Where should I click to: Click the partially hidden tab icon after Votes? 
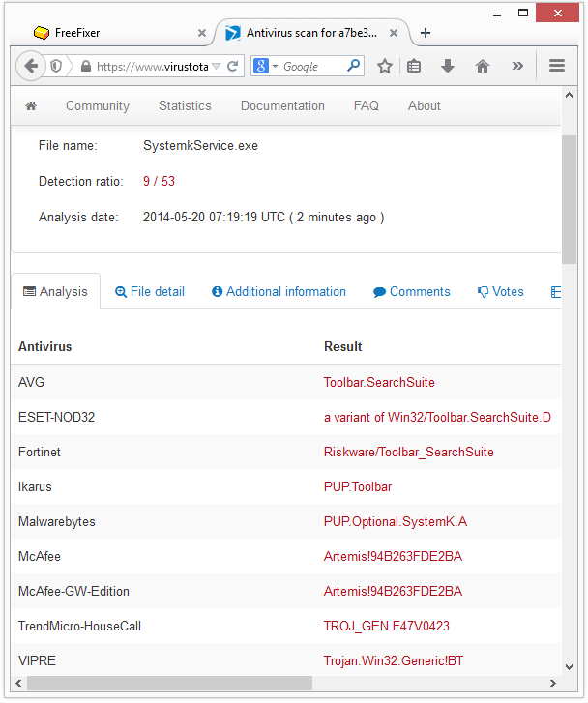tap(556, 292)
